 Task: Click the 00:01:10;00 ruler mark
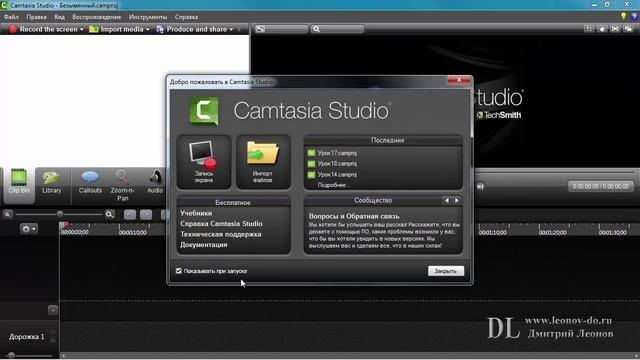tap(493, 232)
